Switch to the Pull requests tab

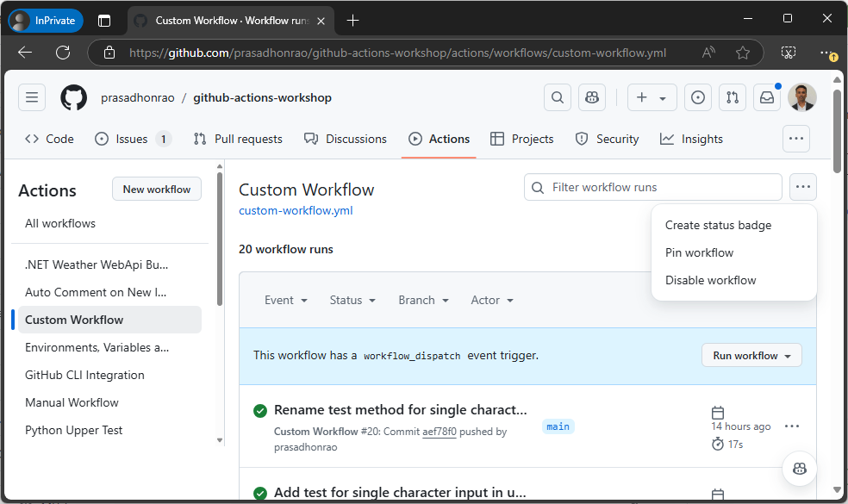238,139
